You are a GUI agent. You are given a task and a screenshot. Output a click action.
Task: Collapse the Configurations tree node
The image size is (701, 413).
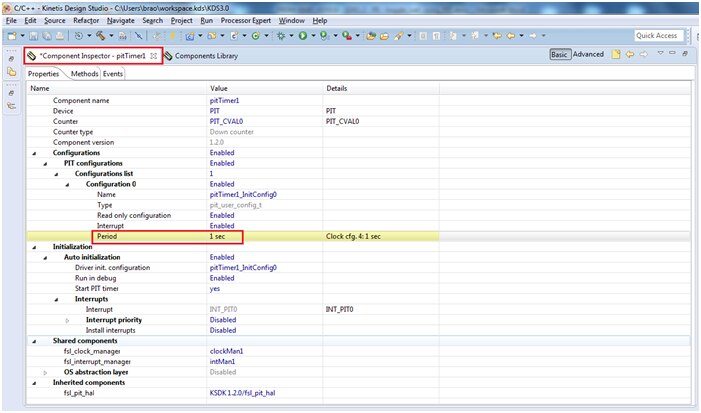[33, 153]
